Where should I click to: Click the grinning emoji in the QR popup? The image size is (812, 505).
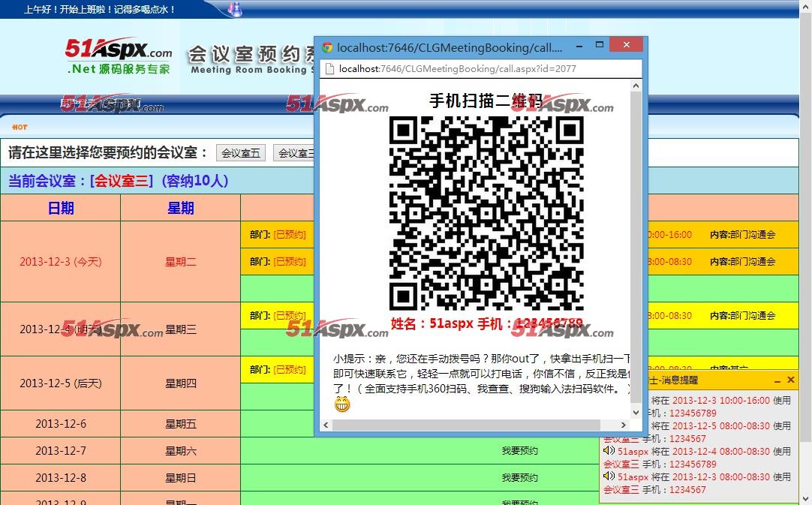341,404
